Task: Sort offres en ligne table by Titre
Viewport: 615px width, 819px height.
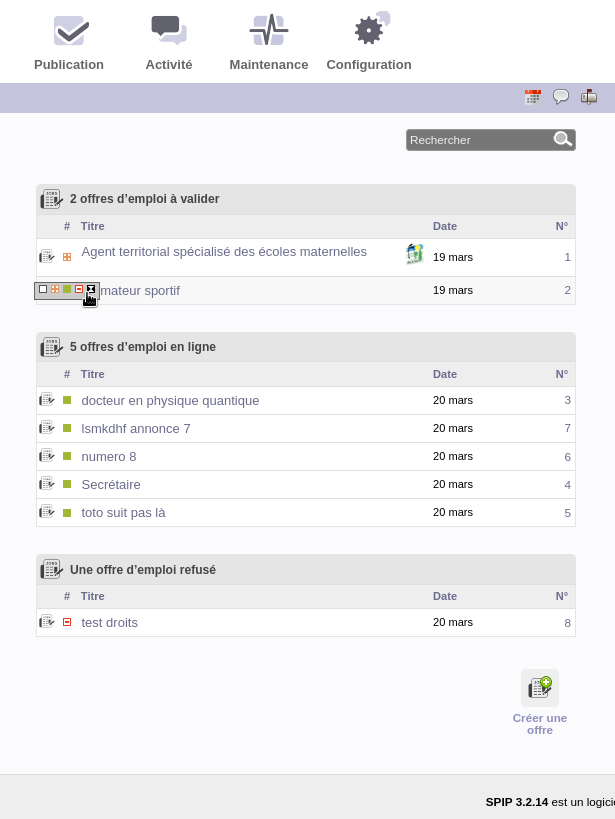Action: [92, 374]
